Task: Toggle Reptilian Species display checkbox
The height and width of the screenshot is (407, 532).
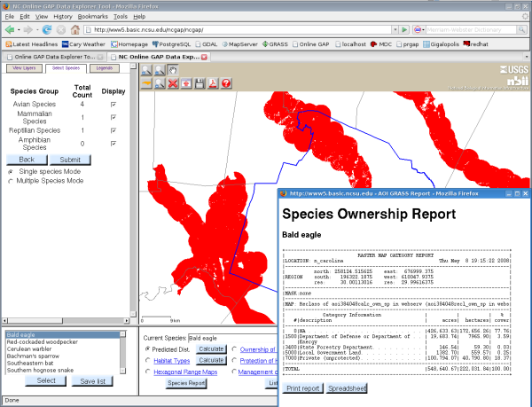Action: pos(113,130)
